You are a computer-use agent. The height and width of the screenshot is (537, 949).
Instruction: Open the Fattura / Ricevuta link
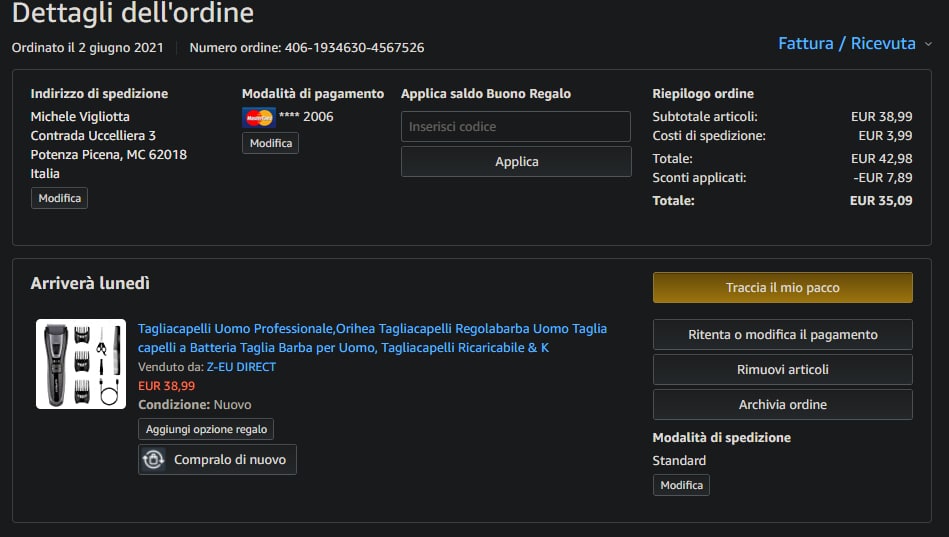point(846,43)
